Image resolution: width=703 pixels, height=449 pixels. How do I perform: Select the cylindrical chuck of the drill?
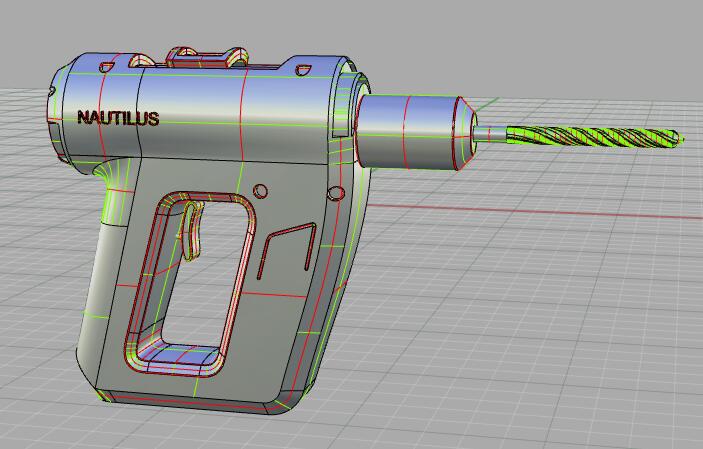(x=415, y=132)
